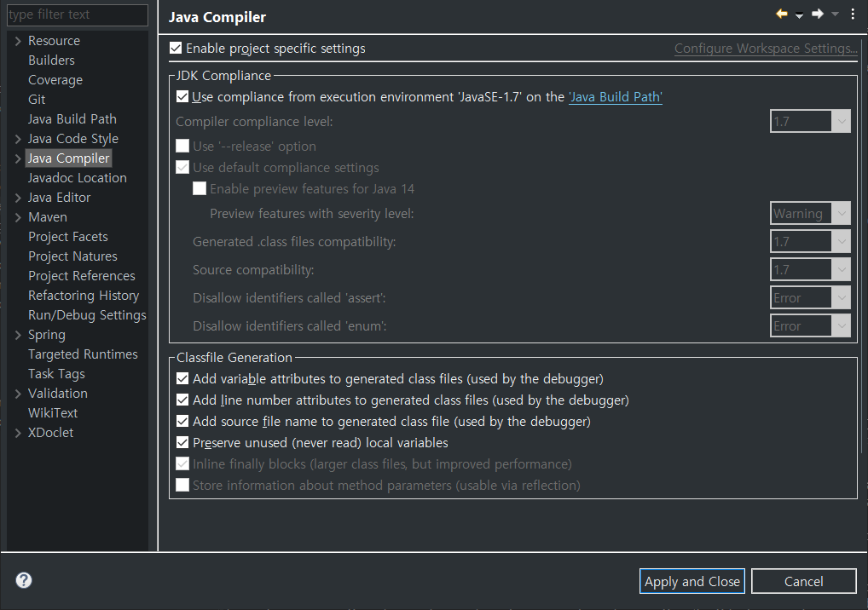Click the Cancel button
This screenshot has height=610, width=868.
(804, 581)
